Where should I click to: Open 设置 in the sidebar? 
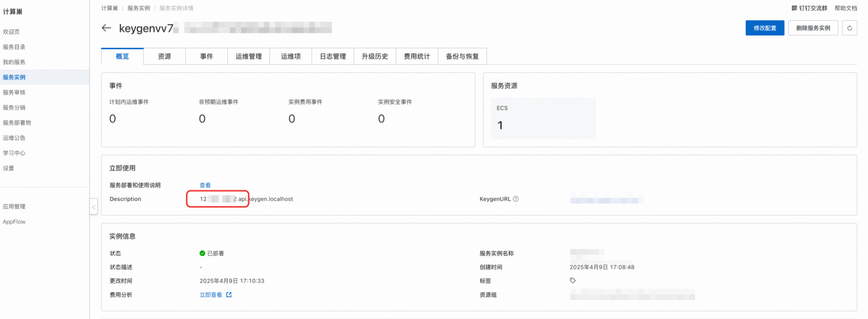point(9,168)
